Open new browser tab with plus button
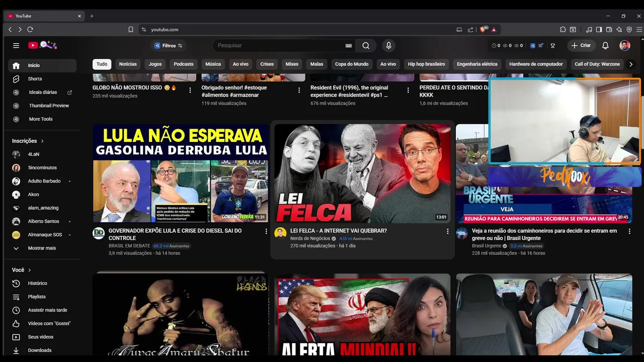The height and width of the screenshot is (362, 644). 92,16
